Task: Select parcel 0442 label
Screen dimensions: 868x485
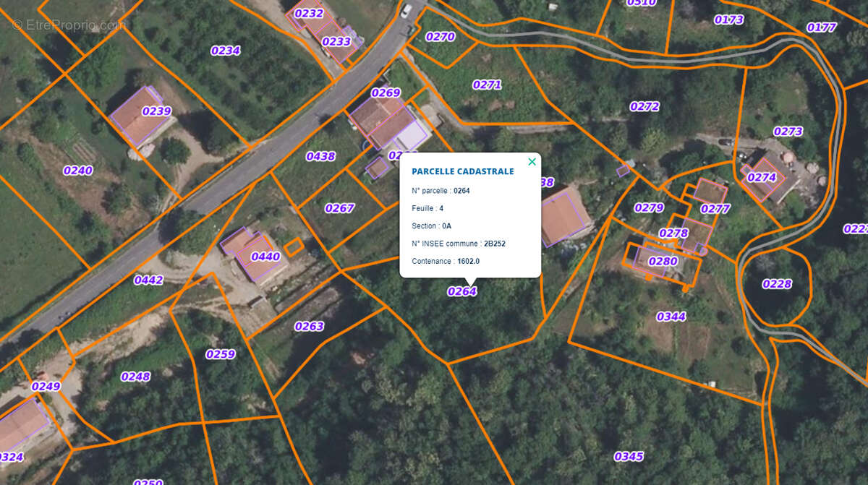Action: (148, 280)
